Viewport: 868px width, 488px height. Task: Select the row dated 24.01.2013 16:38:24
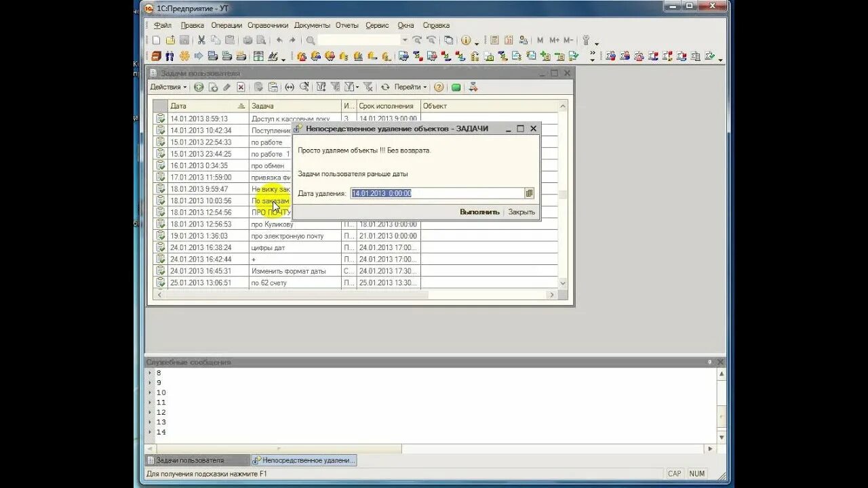tap(355, 247)
